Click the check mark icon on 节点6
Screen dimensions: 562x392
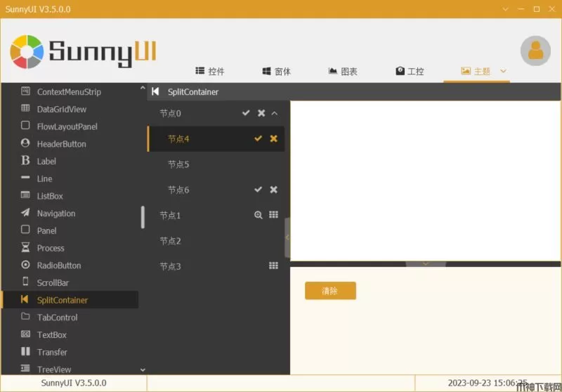pos(258,190)
